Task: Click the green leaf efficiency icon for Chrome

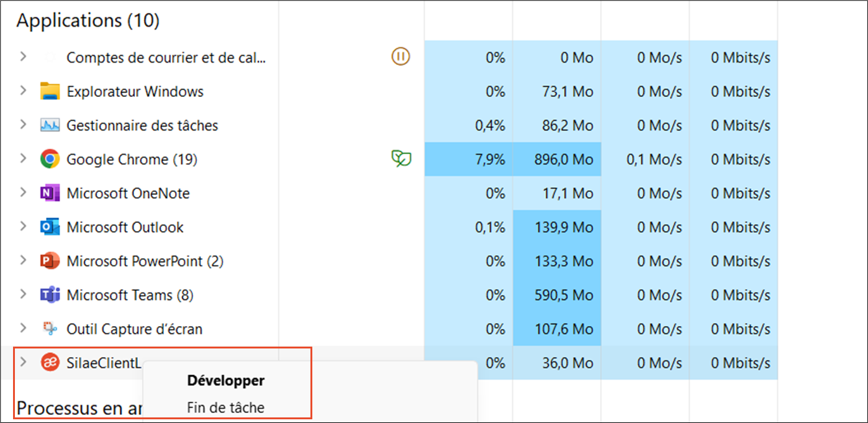Action: coord(400,160)
